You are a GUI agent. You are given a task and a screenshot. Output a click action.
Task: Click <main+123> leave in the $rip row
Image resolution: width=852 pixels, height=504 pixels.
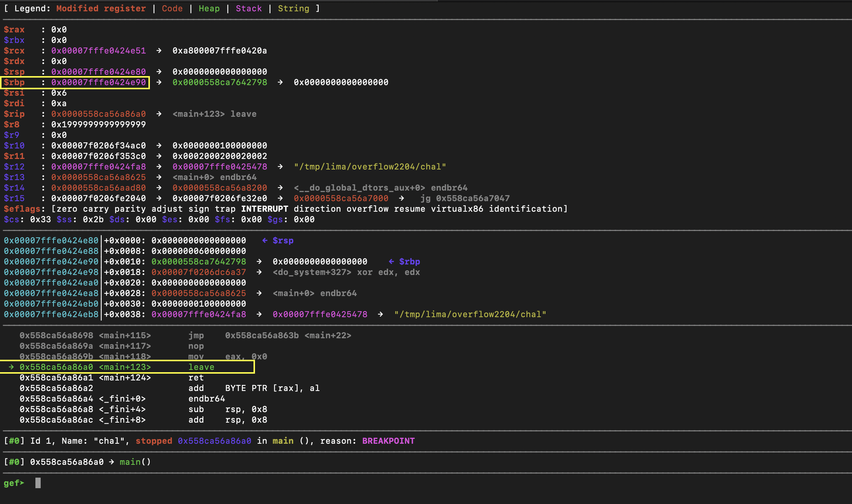pos(215,114)
